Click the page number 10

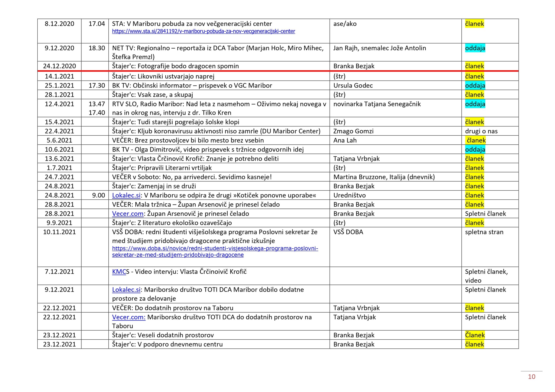tap(531, 377)
